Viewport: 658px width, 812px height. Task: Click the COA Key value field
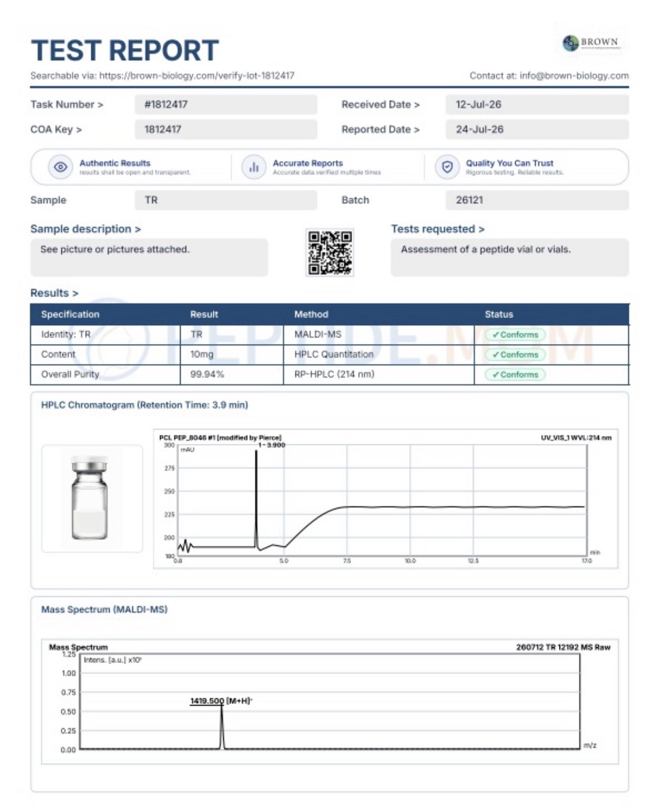click(226, 129)
